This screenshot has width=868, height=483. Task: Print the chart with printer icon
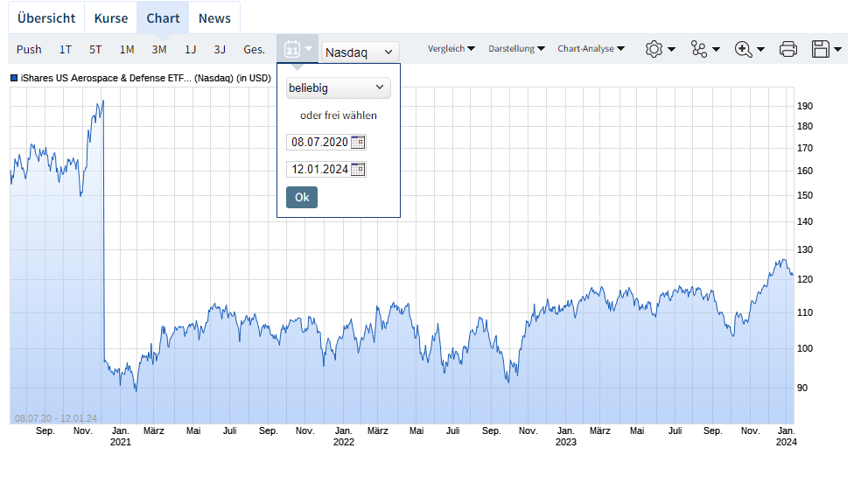tap(787, 49)
